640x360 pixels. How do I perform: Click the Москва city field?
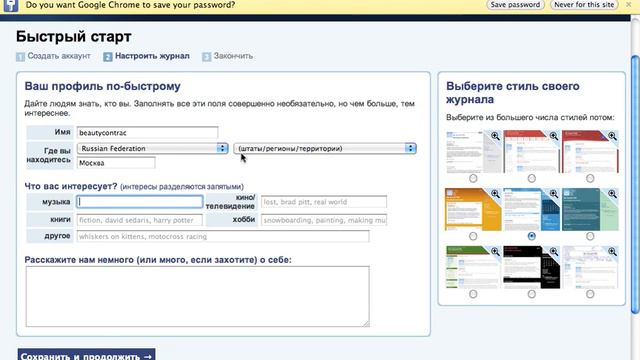(x=116, y=163)
